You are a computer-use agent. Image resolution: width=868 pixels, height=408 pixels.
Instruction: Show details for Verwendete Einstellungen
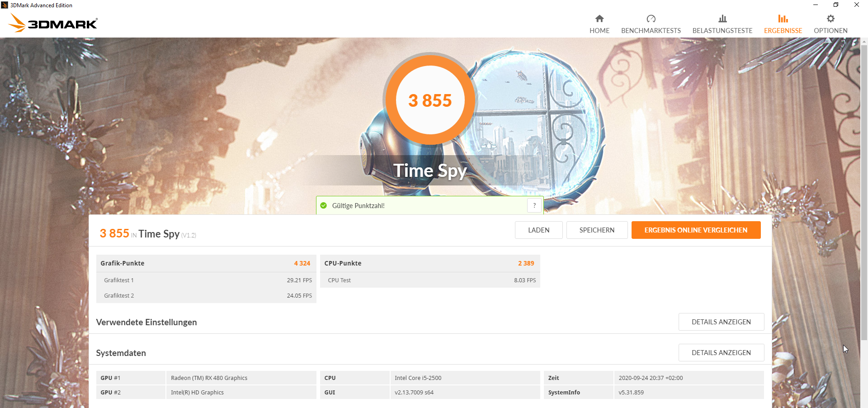point(721,322)
